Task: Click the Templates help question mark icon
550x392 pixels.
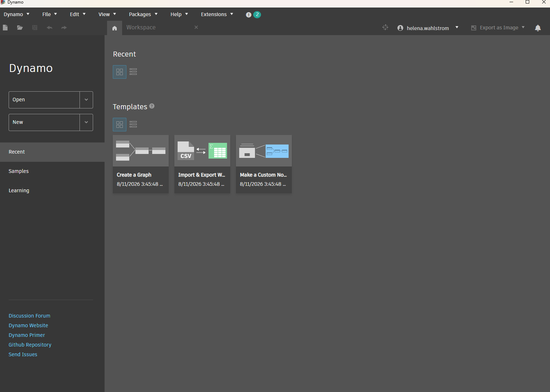Action: pyautogui.click(x=152, y=106)
